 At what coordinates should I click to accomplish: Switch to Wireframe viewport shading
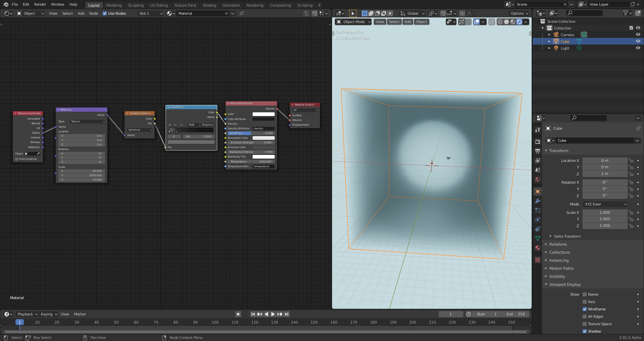[500, 21]
